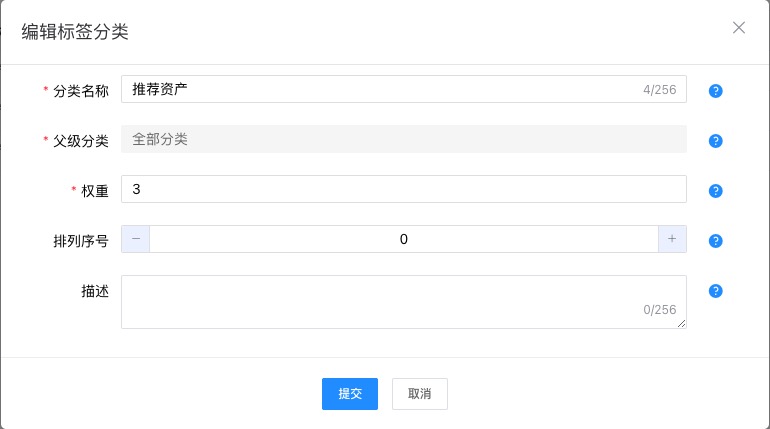Focus the 权重 input field
Image resolution: width=770 pixels, height=429 pixels.
click(403, 189)
